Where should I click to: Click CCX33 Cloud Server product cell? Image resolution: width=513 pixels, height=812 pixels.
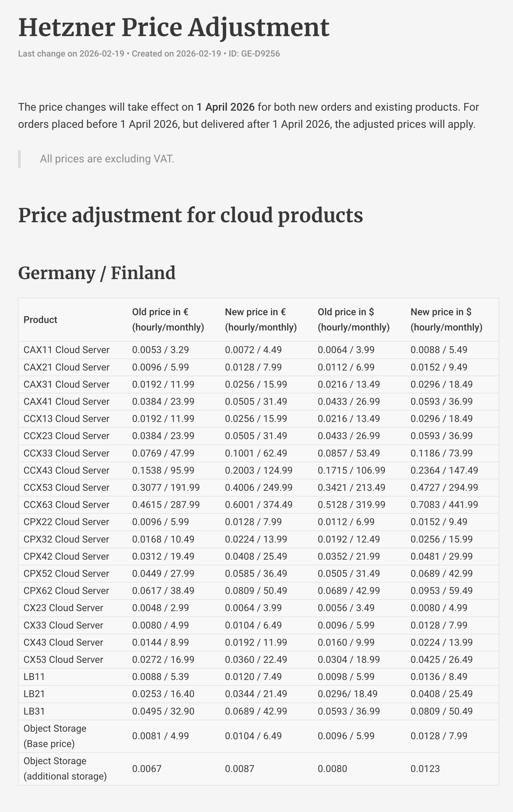pyautogui.click(x=66, y=453)
